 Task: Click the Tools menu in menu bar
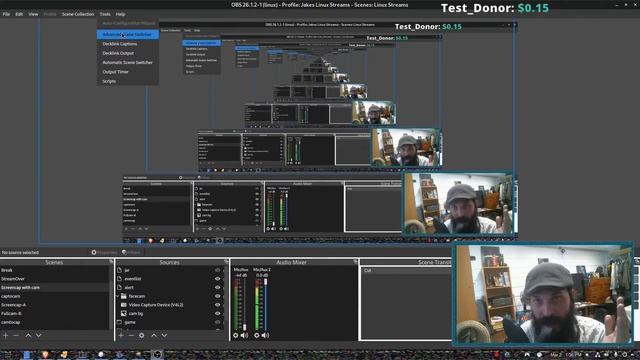click(x=105, y=14)
